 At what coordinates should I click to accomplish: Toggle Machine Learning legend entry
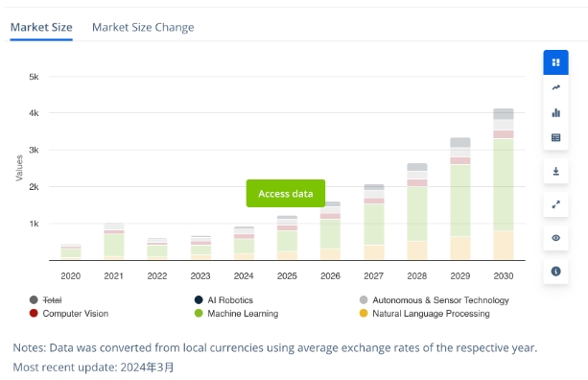(236, 314)
